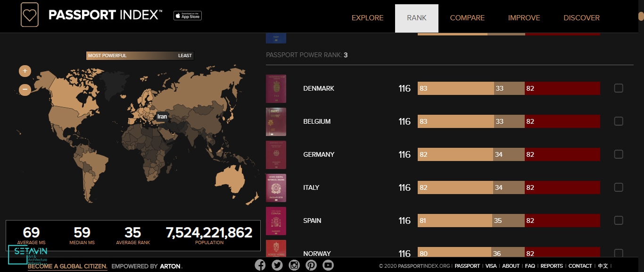This screenshot has width=644, height=272.
Task: Tick the Spain compare checkbox
Action: (x=619, y=221)
